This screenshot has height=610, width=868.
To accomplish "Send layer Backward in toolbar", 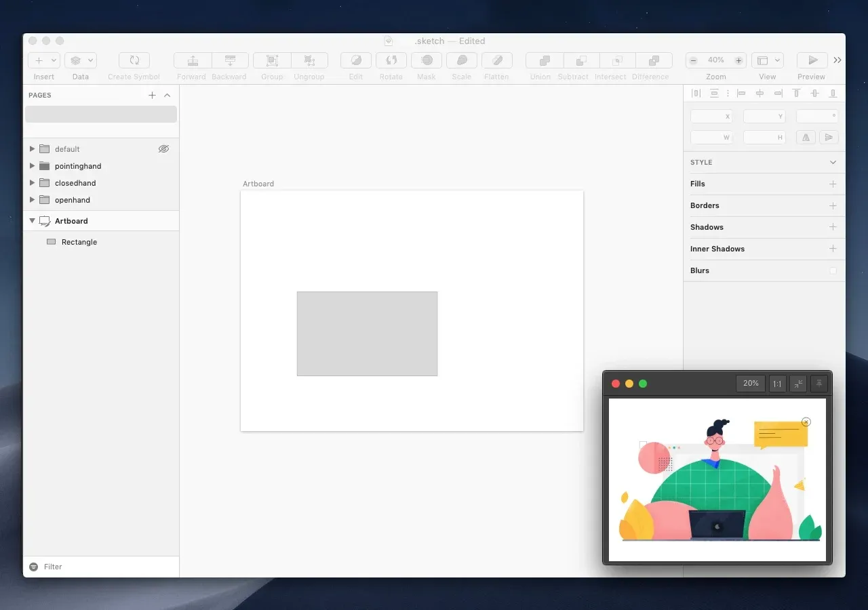I will point(230,60).
